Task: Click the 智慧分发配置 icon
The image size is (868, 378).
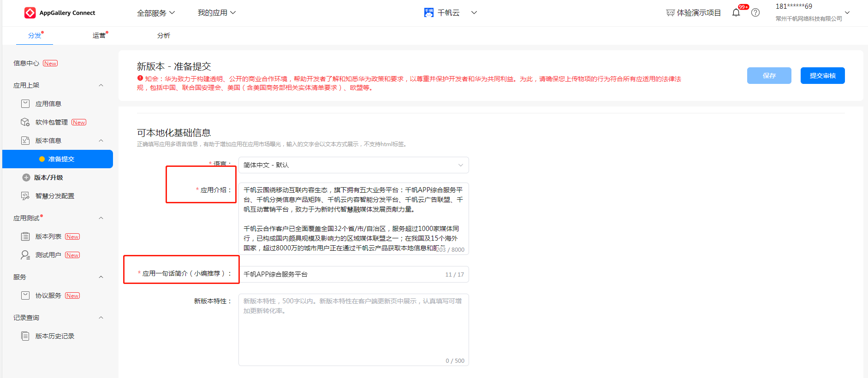Action: pyautogui.click(x=25, y=196)
